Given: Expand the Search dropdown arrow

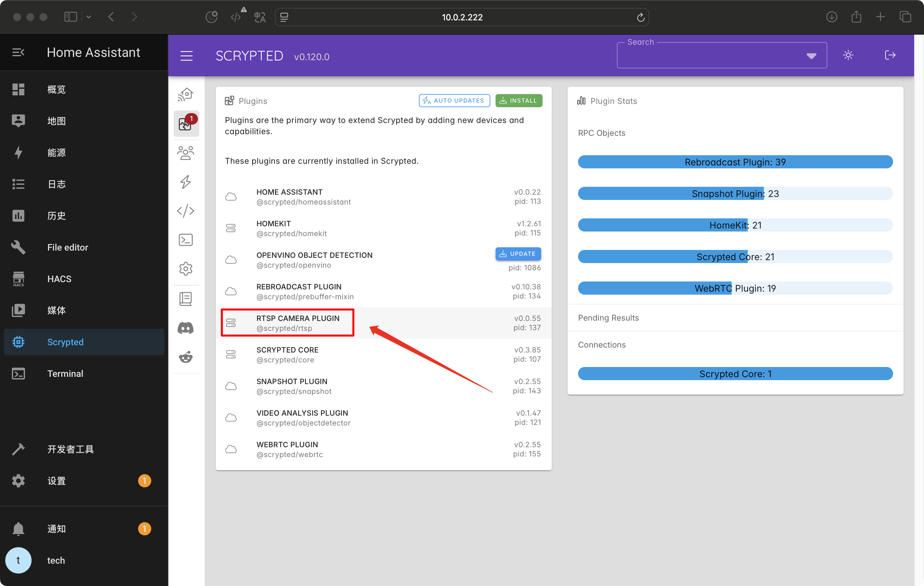Looking at the screenshot, I should point(811,56).
